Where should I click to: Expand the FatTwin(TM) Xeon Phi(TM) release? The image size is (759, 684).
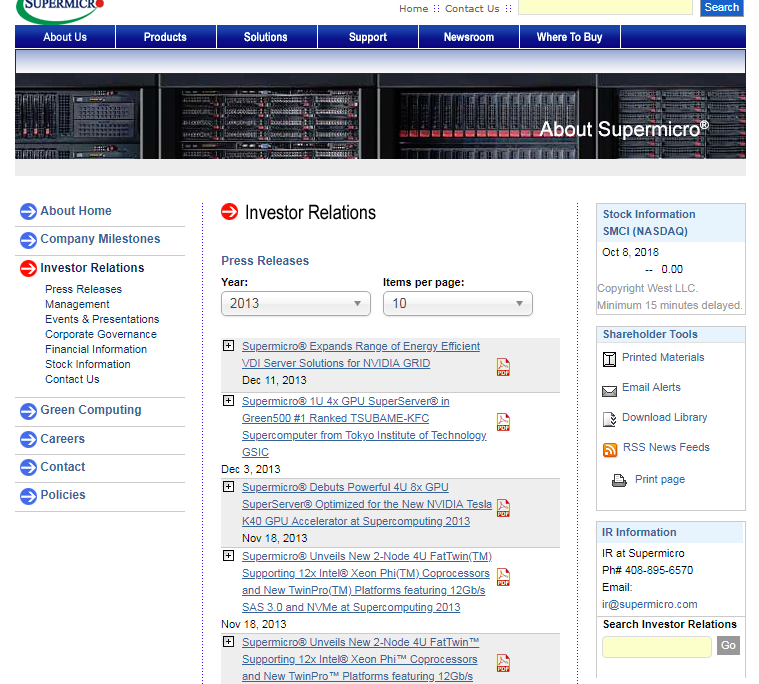click(228, 555)
